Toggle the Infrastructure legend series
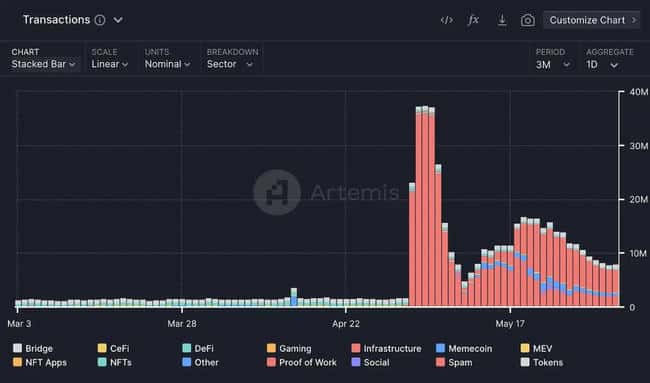 tap(386, 348)
